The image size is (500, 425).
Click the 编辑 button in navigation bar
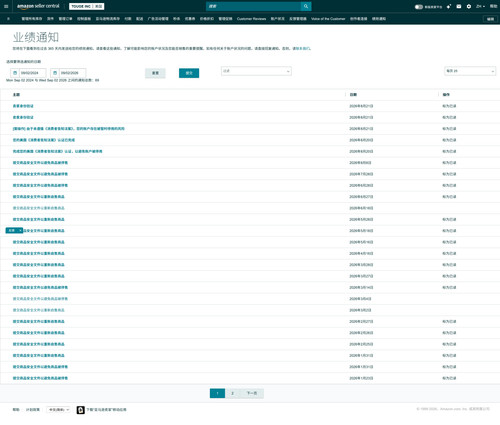point(490,19)
